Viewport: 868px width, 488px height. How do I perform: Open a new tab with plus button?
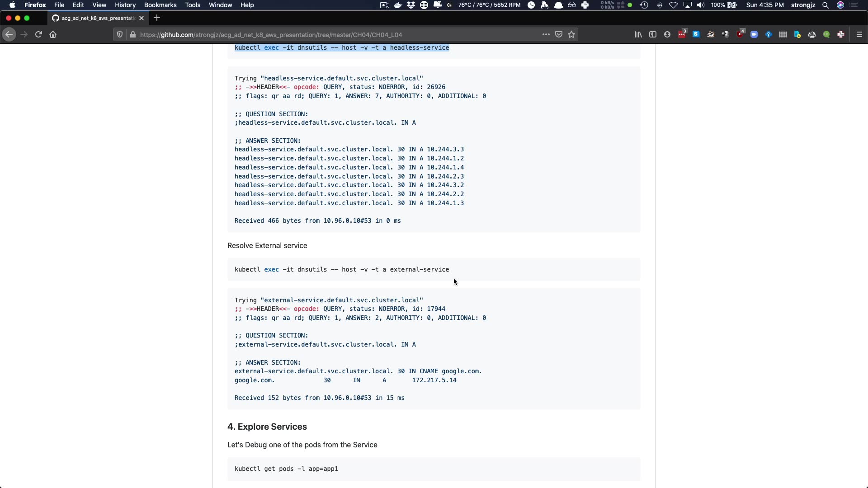157,18
